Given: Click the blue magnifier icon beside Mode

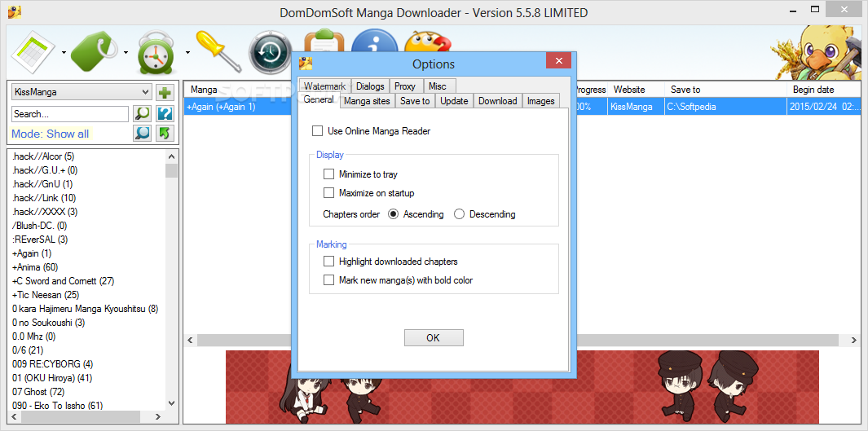Looking at the screenshot, I should point(143,134).
